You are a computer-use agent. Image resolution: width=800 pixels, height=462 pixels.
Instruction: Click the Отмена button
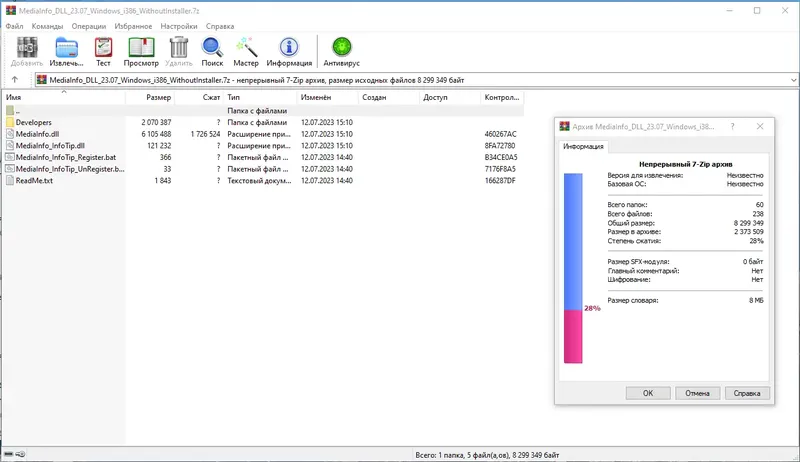(697, 393)
